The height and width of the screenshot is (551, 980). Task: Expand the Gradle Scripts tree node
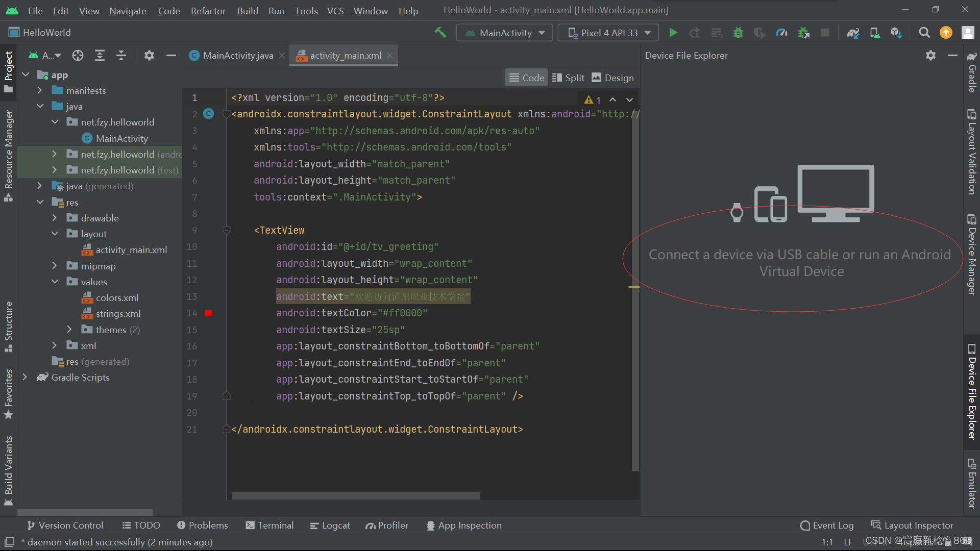point(25,377)
